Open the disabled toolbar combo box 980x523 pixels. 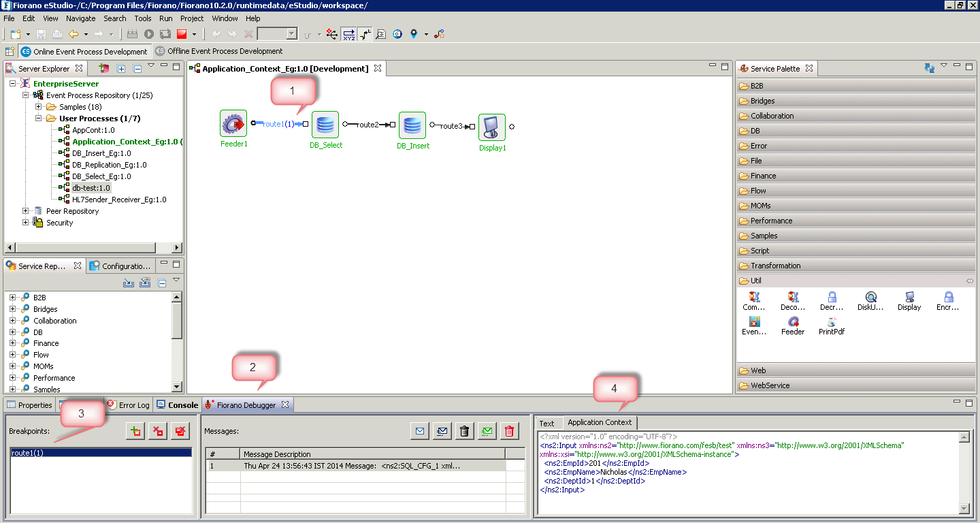pyautogui.click(x=277, y=33)
